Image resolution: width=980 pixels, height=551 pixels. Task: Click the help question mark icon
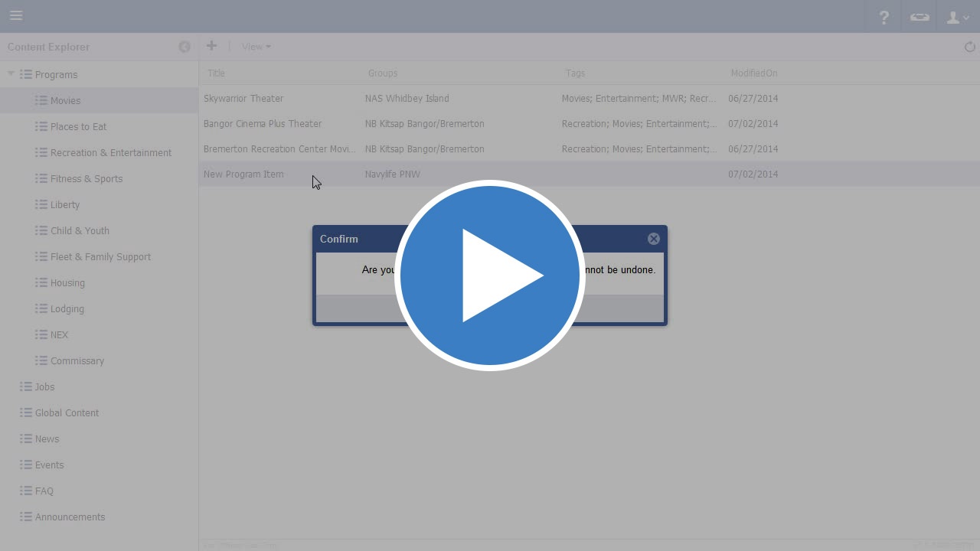[884, 17]
